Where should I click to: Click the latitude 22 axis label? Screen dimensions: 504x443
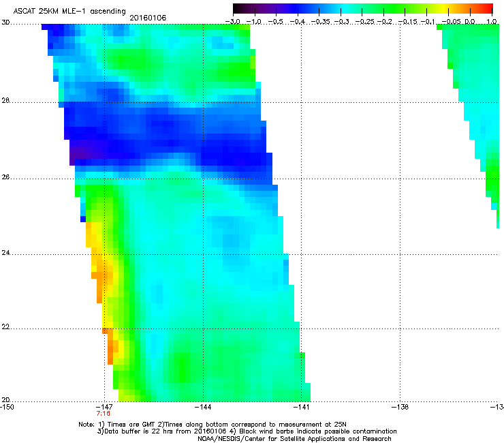tap(5, 327)
